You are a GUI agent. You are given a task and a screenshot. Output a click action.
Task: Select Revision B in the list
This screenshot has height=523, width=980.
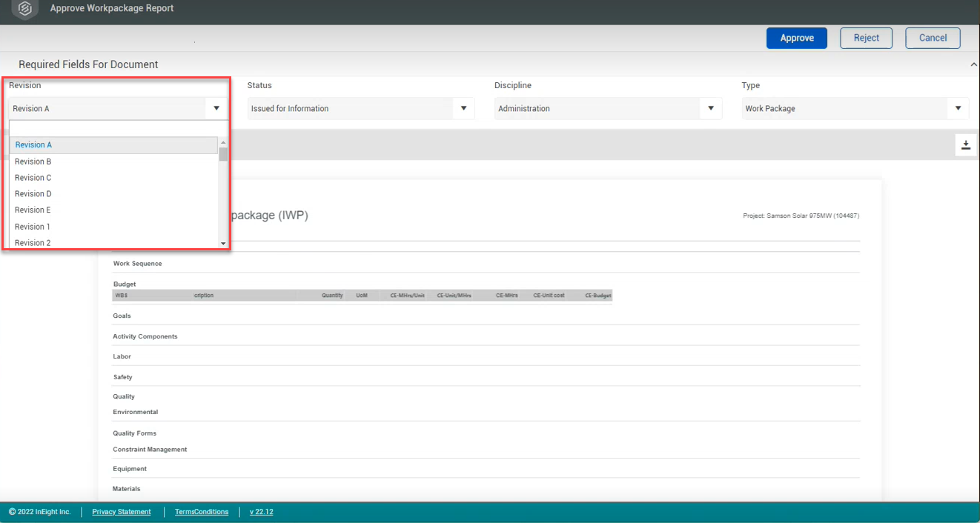(x=113, y=161)
